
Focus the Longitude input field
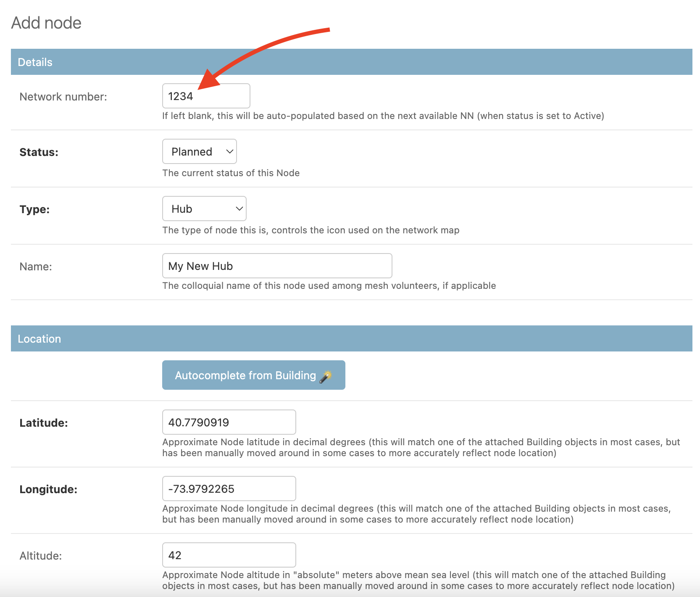coord(229,489)
